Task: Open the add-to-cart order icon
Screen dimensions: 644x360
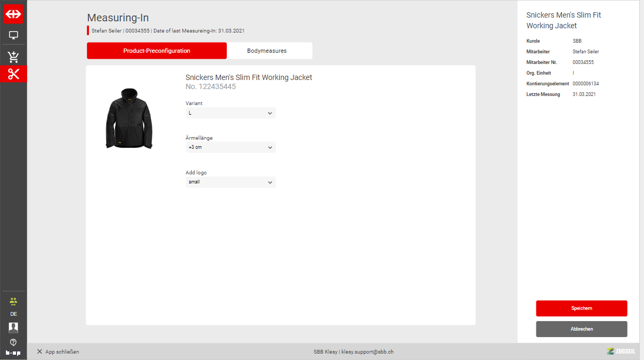Action: pos(13,57)
